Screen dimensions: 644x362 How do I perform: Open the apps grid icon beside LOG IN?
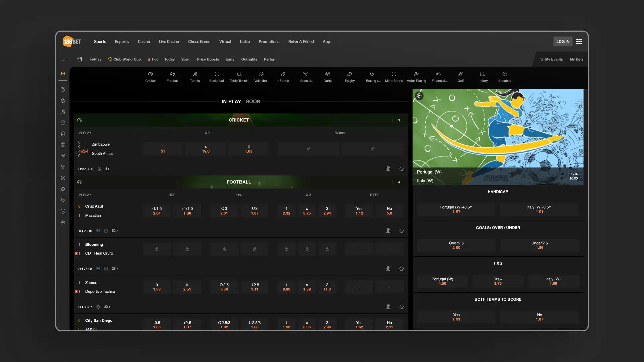(x=579, y=42)
